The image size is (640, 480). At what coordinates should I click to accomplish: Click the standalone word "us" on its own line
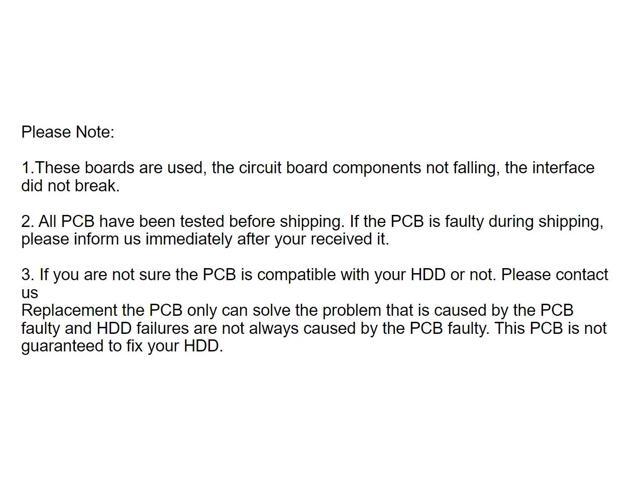coord(30,293)
